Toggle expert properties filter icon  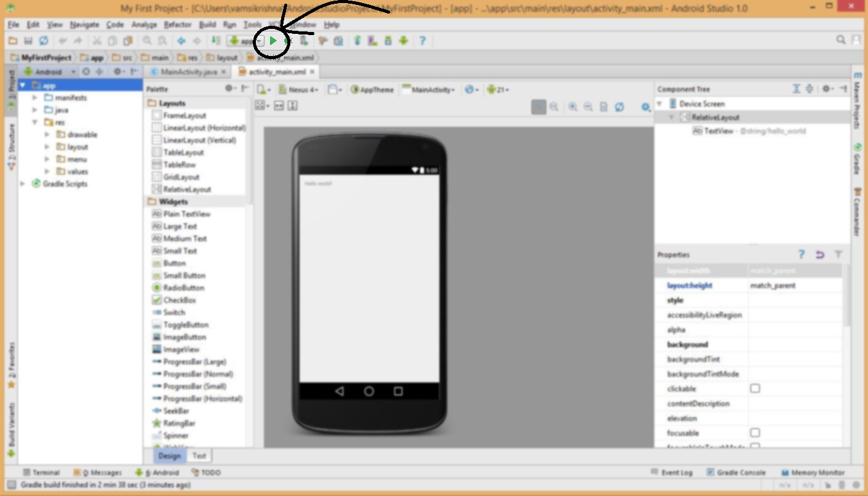click(x=838, y=254)
